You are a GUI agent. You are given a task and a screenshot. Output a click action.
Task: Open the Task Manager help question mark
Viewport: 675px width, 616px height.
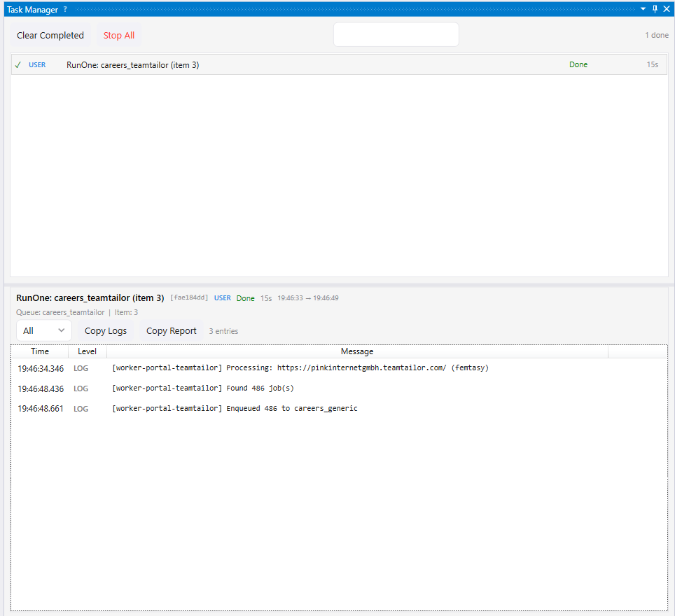click(x=65, y=9)
